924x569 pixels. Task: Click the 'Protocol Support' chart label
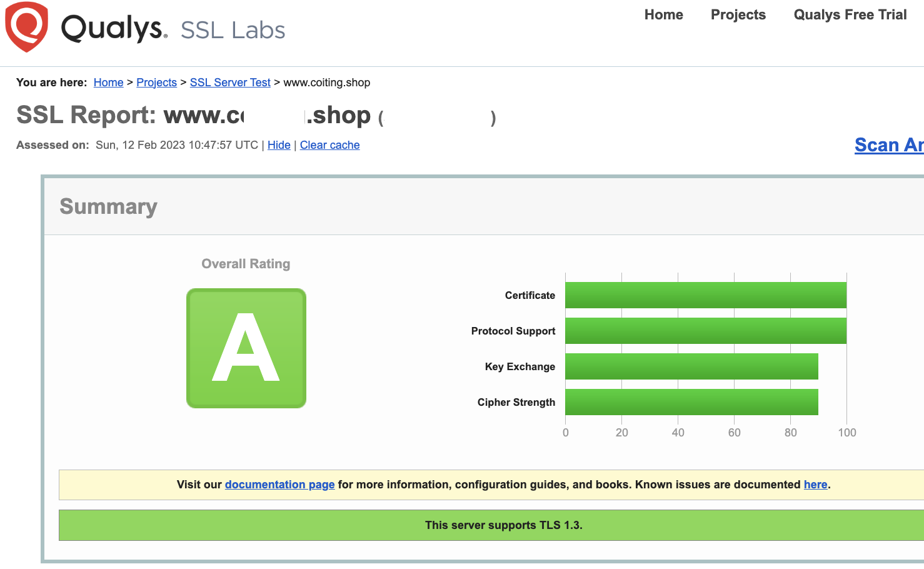coord(513,331)
